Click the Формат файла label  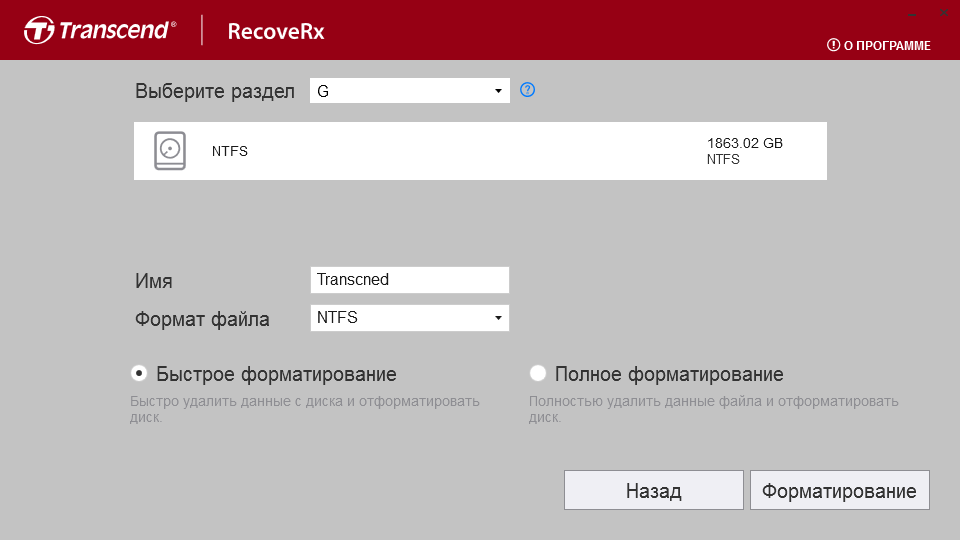202,319
